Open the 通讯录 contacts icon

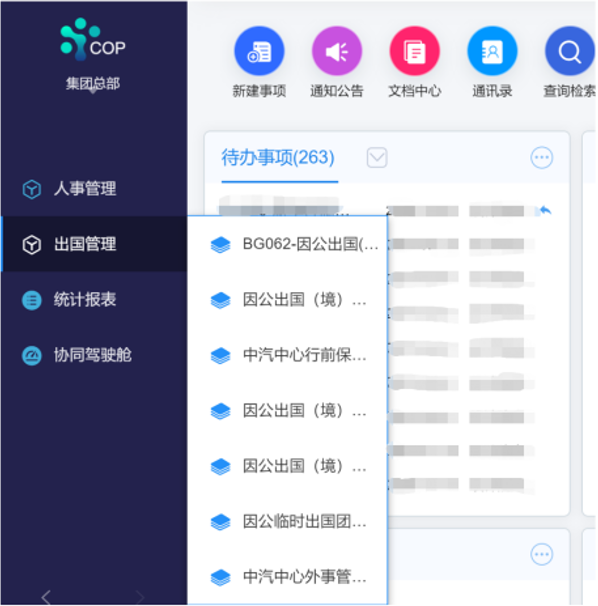point(492,51)
